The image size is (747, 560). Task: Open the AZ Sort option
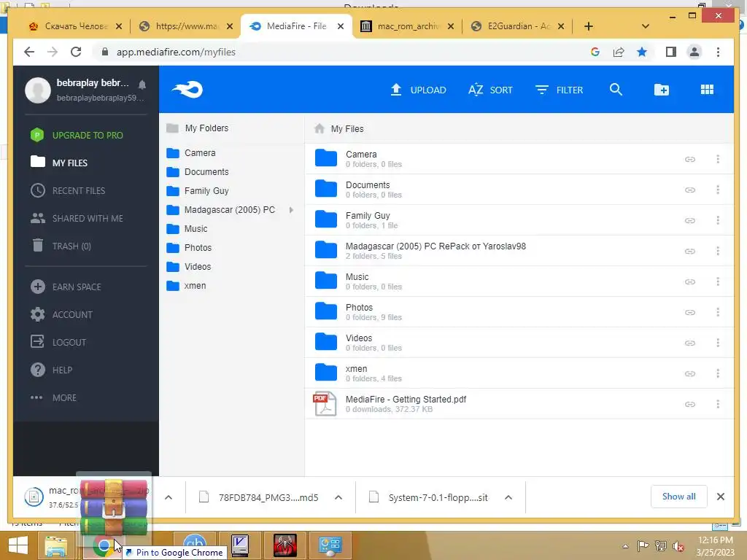point(490,90)
